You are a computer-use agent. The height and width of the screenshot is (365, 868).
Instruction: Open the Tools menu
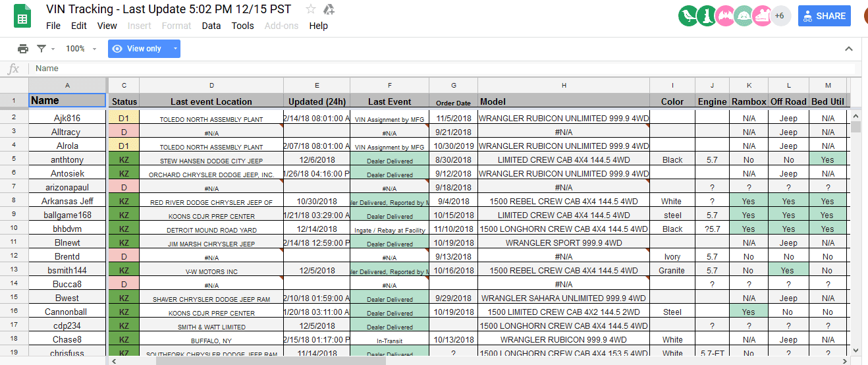tap(243, 26)
